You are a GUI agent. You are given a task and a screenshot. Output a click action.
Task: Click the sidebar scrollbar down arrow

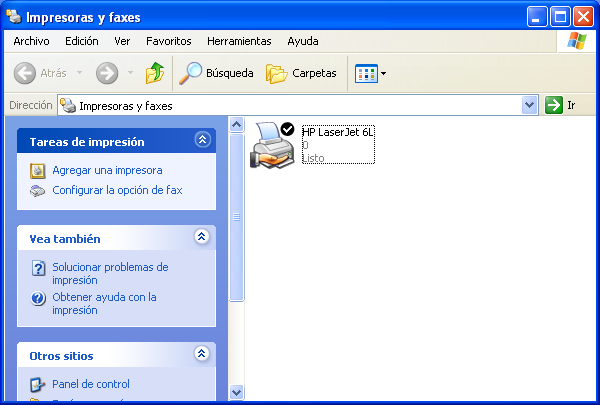(x=237, y=392)
